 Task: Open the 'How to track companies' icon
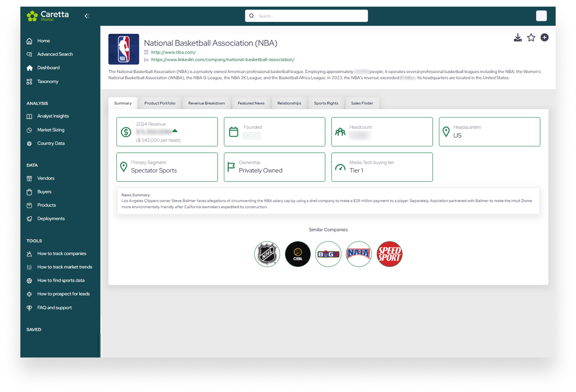point(29,254)
